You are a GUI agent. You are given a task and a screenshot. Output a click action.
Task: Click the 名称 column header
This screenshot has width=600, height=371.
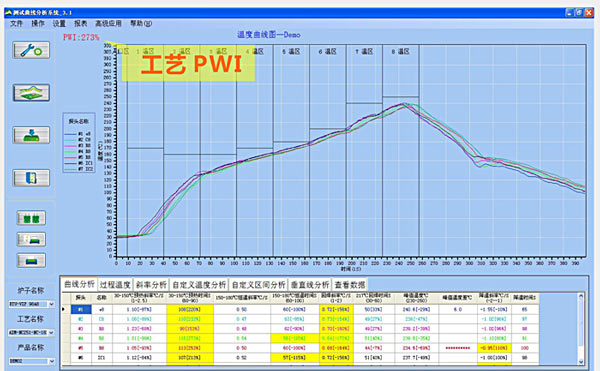click(x=102, y=298)
